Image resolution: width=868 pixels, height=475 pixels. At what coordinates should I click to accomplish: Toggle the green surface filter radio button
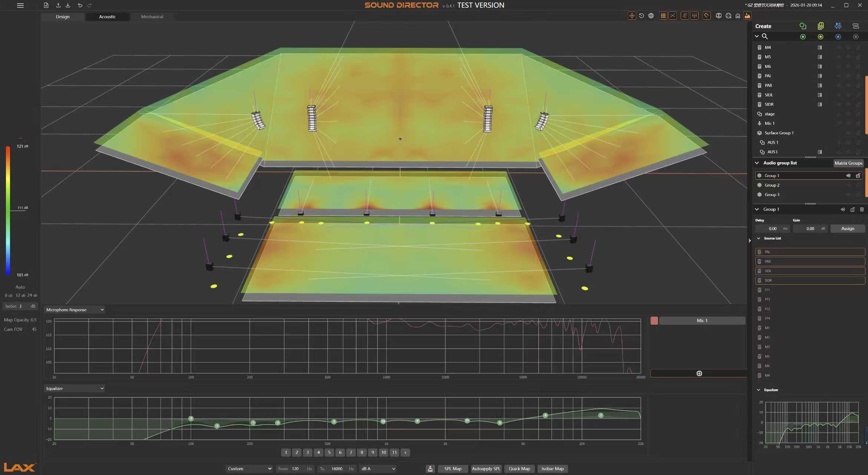click(803, 37)
